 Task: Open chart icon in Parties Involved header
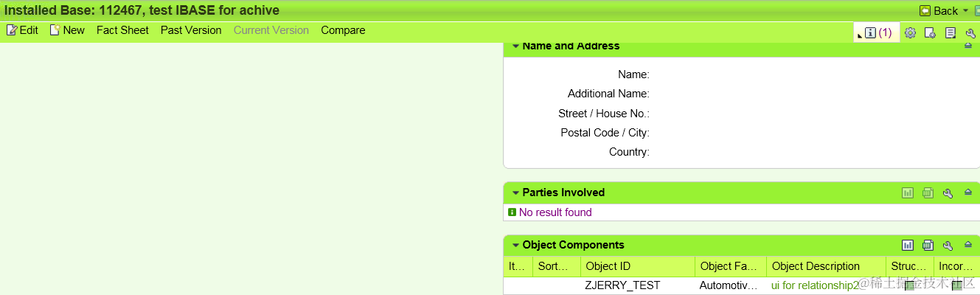coord(908,192)
